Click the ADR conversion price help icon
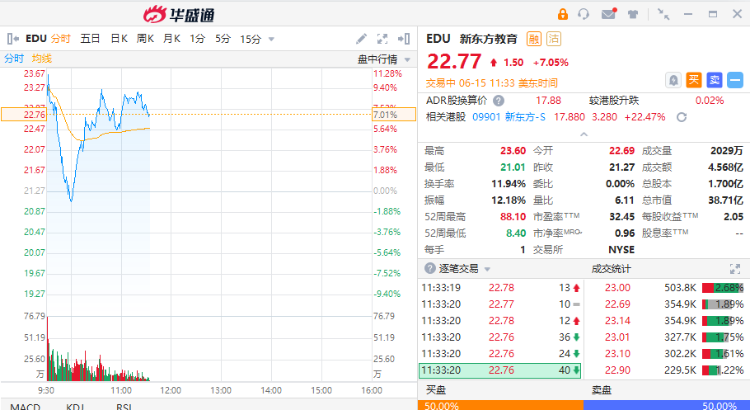Image resolution: width=750 pixels, height=410 pixels. [x=498, y=101]
